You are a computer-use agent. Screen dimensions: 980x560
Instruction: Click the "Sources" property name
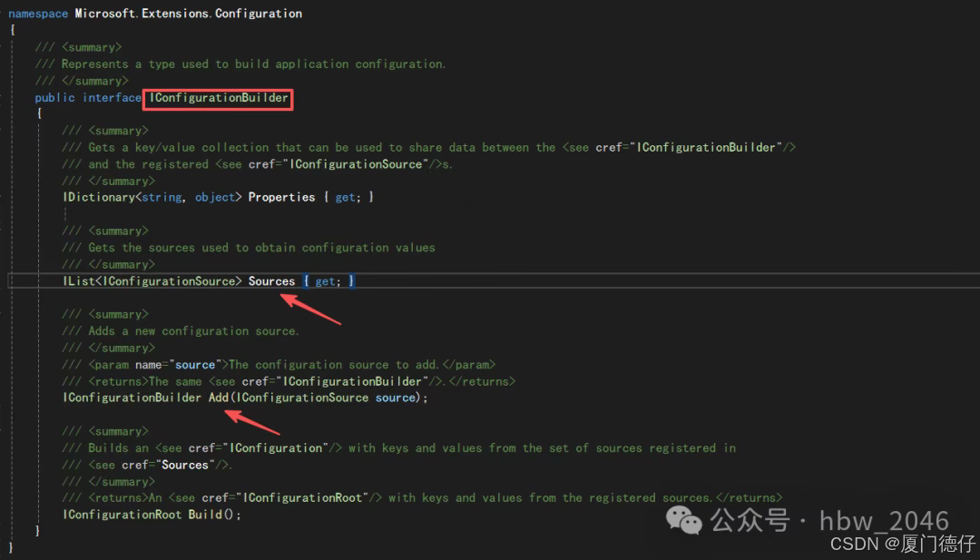272,281
